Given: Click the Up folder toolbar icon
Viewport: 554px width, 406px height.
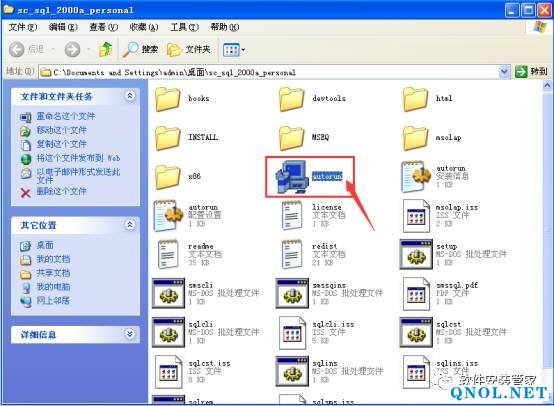Looking at the screenshot, I should (x=106, y=49).
